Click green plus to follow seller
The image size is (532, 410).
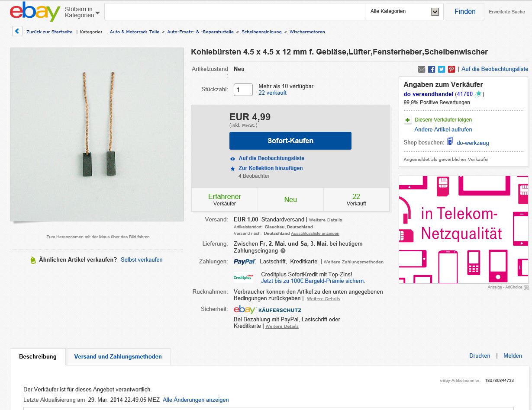click(x=408, y=120)
